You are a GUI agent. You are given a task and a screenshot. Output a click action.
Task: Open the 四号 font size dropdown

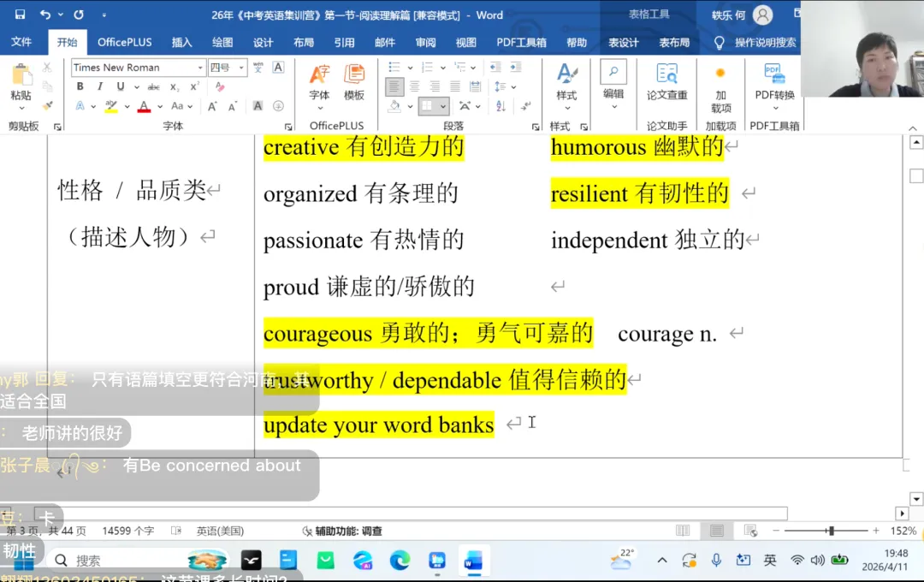tap(240, 68)
